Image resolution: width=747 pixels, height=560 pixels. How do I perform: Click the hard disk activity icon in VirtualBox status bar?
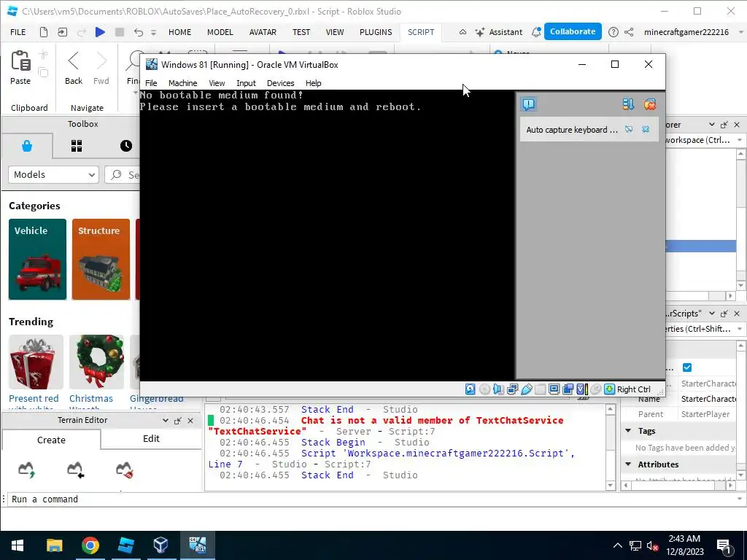471,389
